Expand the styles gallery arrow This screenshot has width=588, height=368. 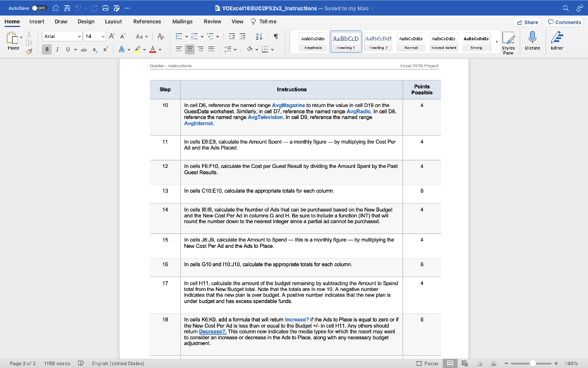[497, 41]
